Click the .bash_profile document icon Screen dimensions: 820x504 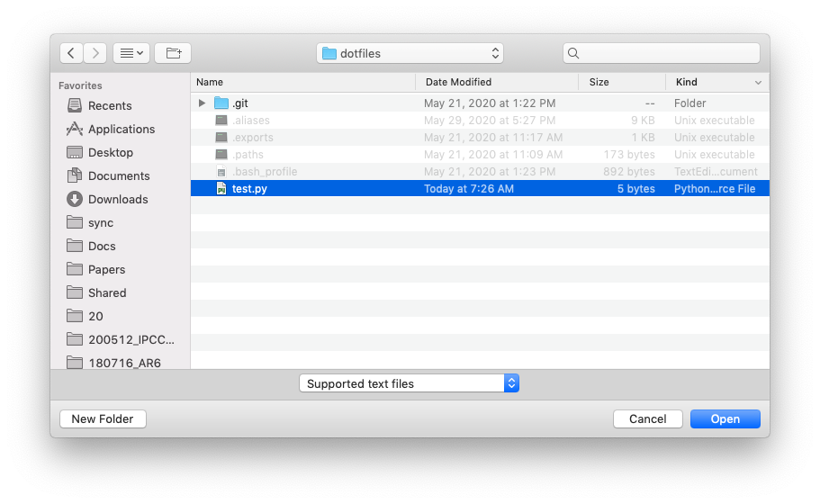(x=221, y=172)
